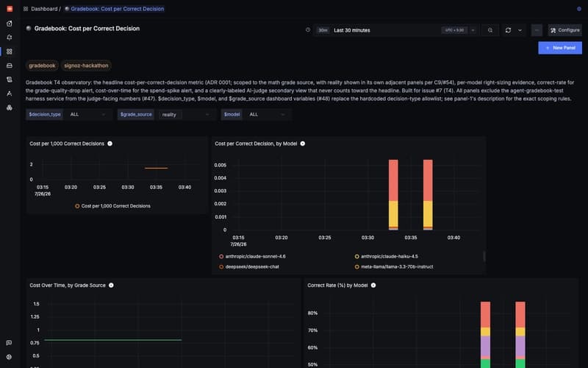588x368 pixels.
Task: Click the $model variable label
Action: [232, 115]
